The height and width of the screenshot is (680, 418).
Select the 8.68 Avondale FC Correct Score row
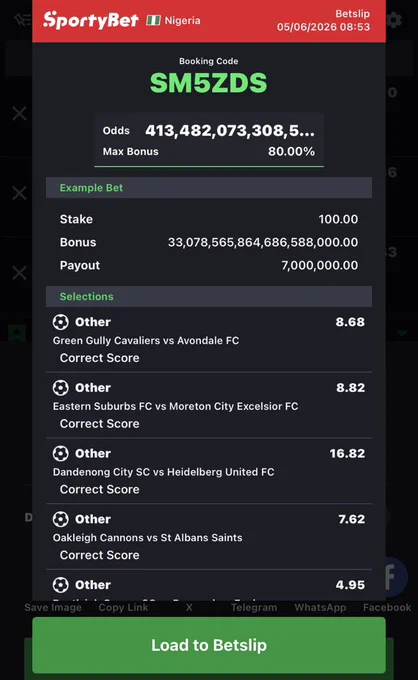[x=209, y=340]
